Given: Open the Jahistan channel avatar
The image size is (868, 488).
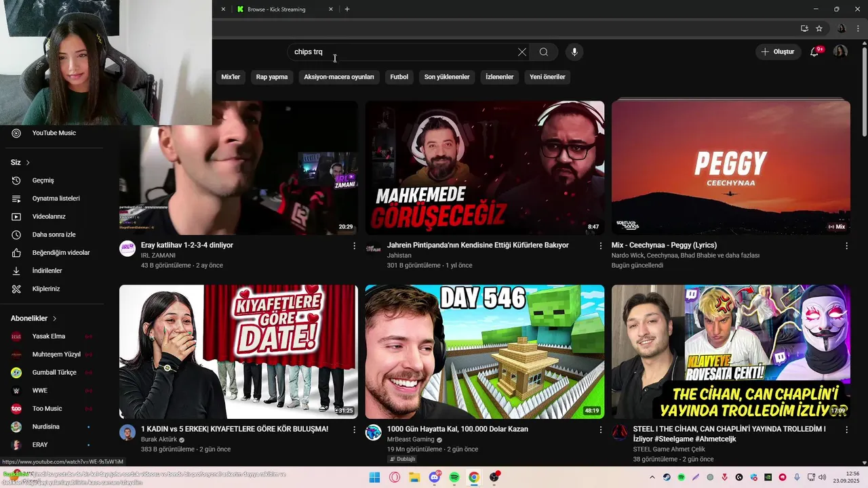Looking at the screenshot, I should pos(374,248).
